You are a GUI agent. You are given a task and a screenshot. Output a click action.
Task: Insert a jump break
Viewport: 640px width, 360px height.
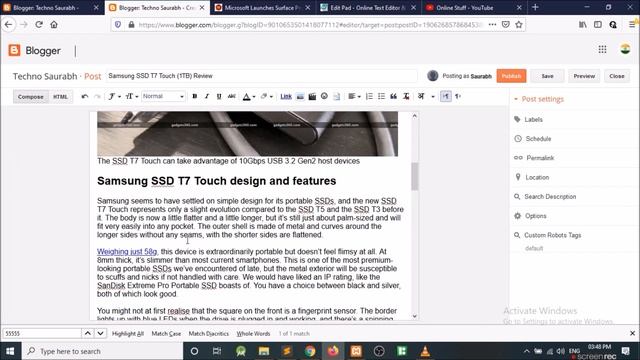pyautogui.click(x=336, y=97)
